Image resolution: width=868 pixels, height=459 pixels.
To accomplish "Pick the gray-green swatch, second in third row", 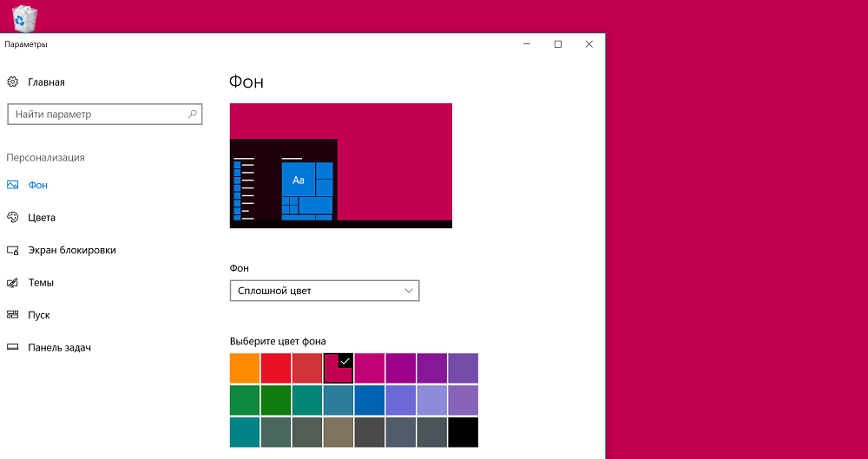I will coord(276,432).
